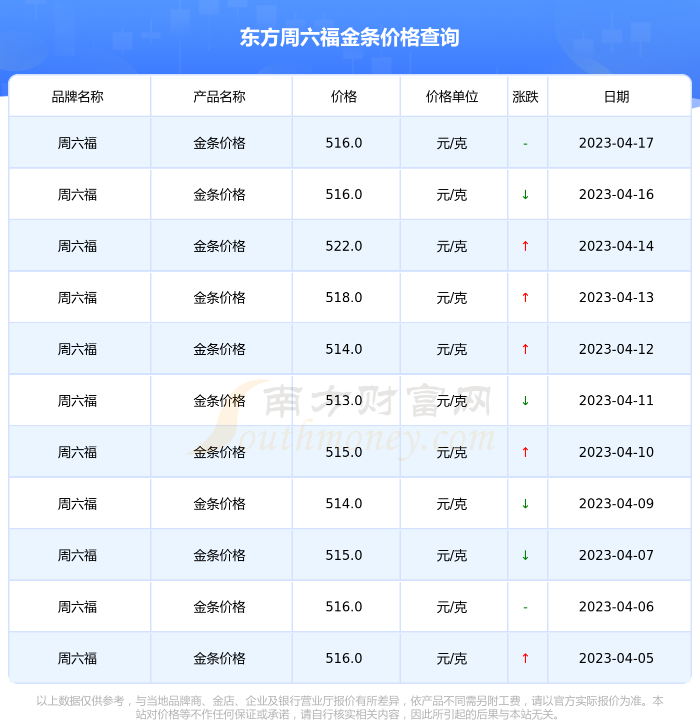Viewport: 700px width, 728px height.
Task: Select the 价格单位 column header
Action: tap(452, 97)
